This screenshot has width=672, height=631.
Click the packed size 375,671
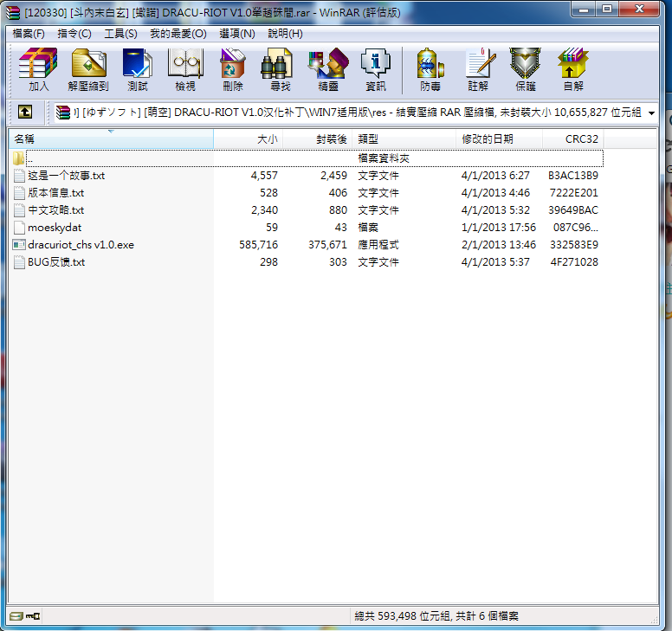(327, 245)
